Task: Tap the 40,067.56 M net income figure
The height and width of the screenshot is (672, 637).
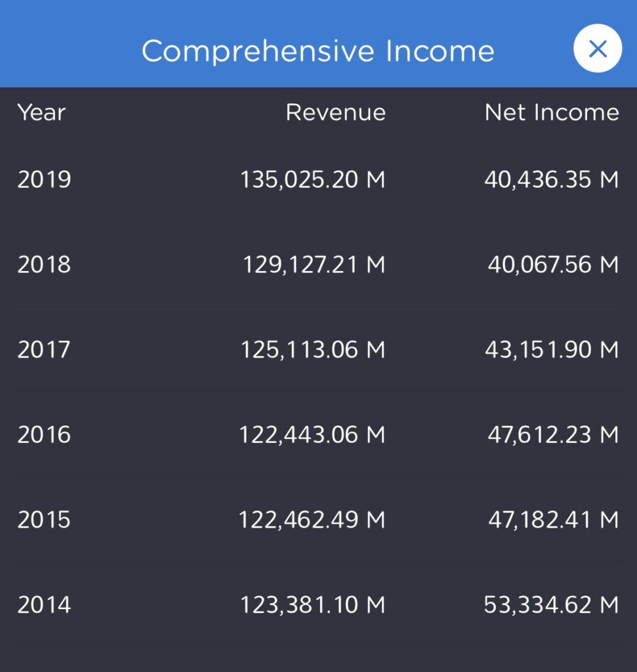Action: pyautogui.click(x=552, y=264)
